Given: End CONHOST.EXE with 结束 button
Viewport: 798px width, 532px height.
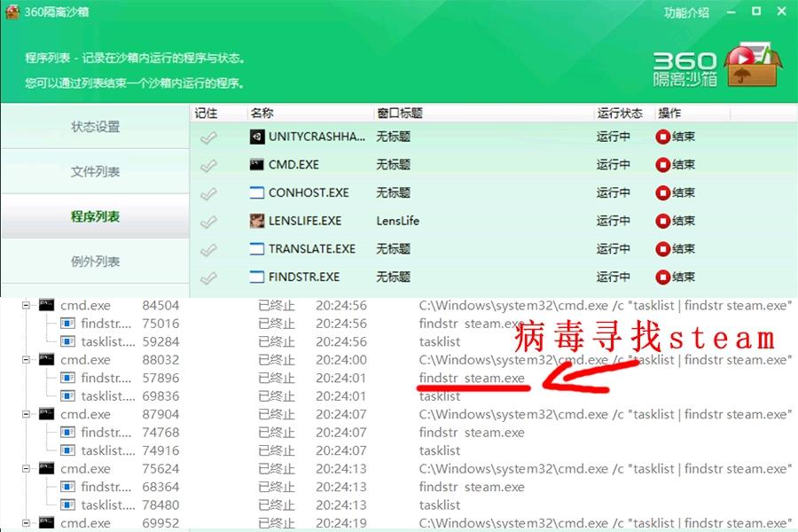Looking at the screenshot, I should tap(676, 192).
